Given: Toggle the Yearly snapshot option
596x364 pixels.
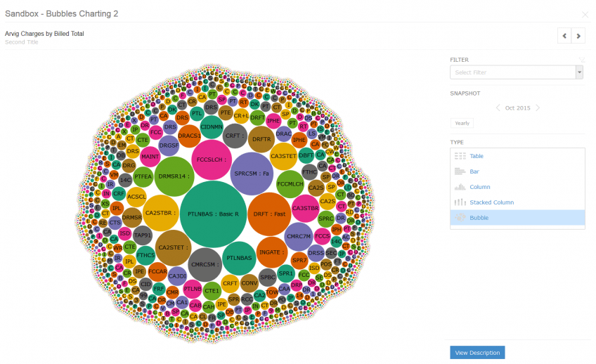Looking at the screenshot, I should point(462,123).
